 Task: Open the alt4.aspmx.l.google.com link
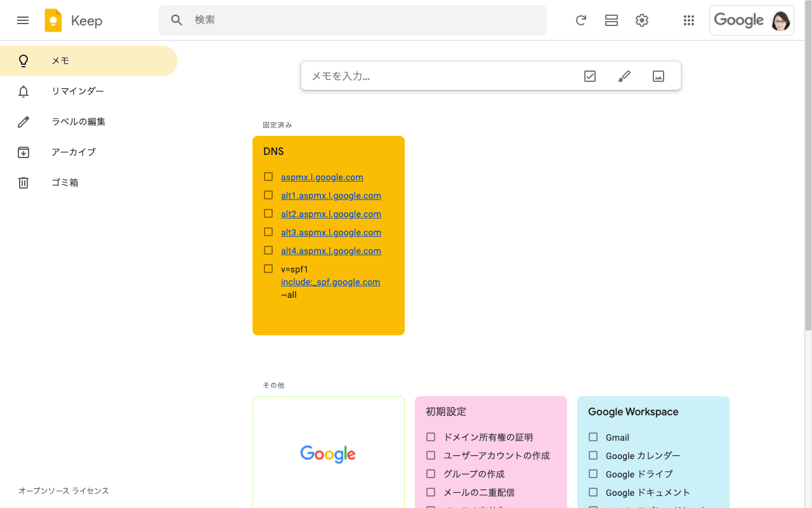tap(331, 251)
